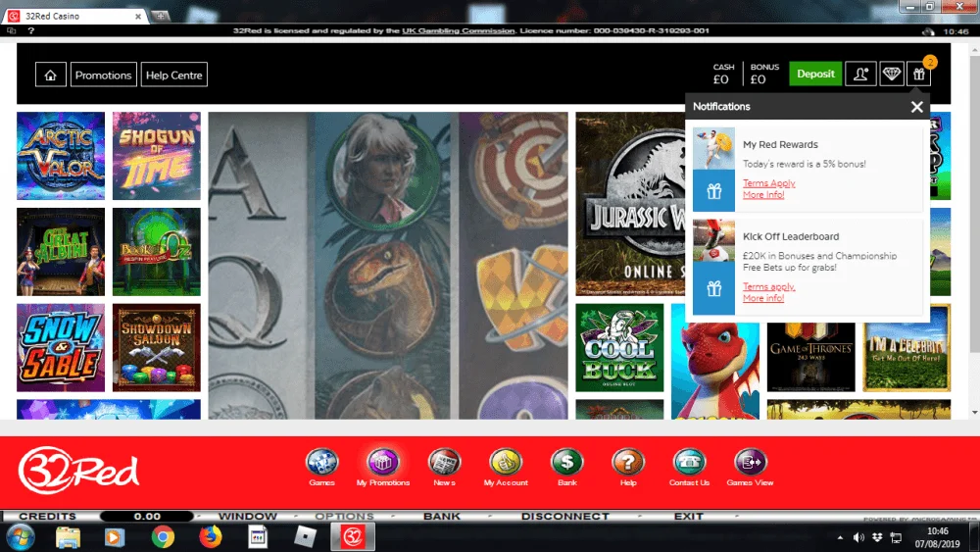The height and width of the screenshot is (552, 980).
Task: Open More info for Kick Off Leaderboard
Action: click(763, 298)
